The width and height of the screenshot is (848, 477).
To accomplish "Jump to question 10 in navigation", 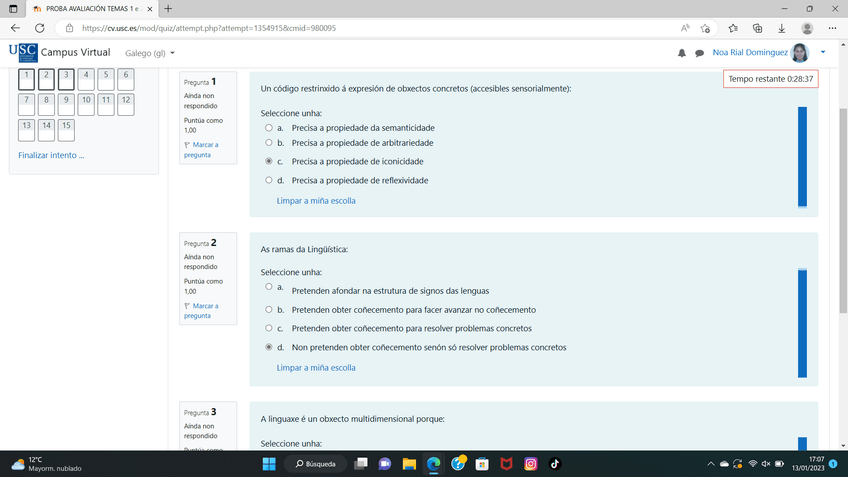I will point(86,104).
